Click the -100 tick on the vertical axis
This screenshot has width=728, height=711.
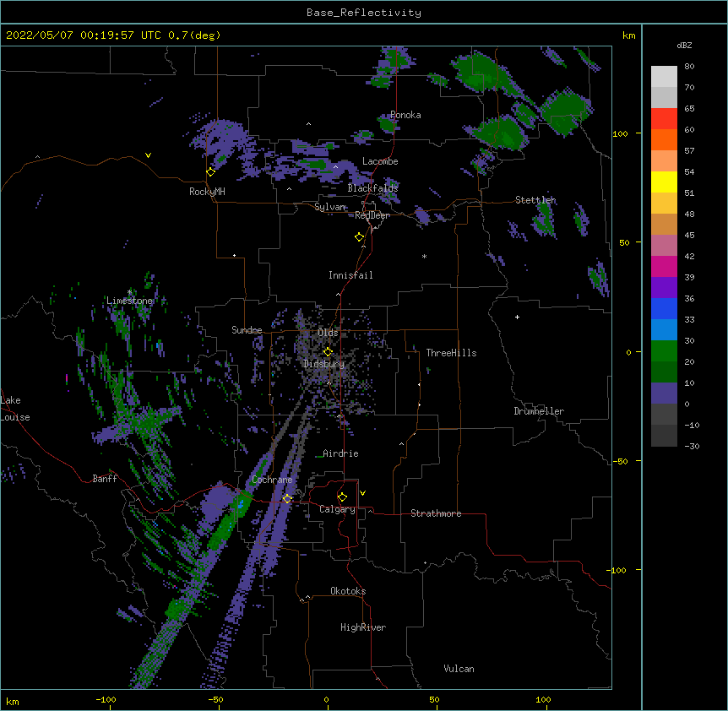coord(618,570)
